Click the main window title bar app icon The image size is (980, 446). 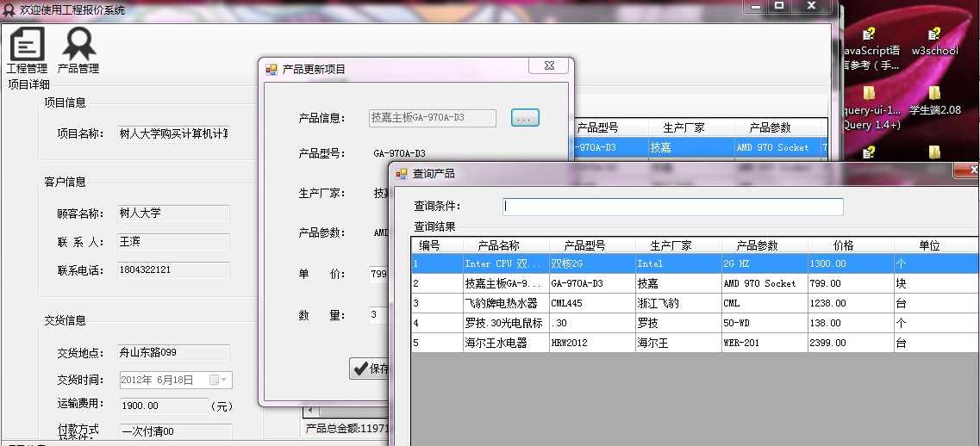[x=9, y=9]
